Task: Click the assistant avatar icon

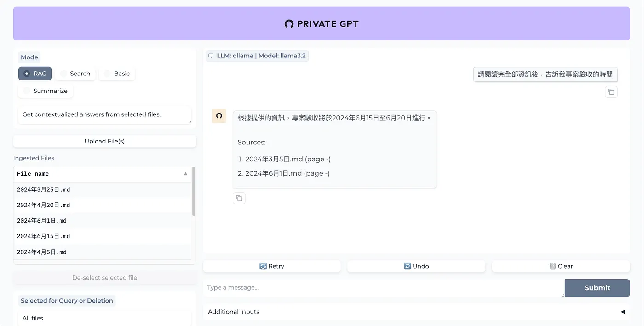Action: tap(219, 116)
